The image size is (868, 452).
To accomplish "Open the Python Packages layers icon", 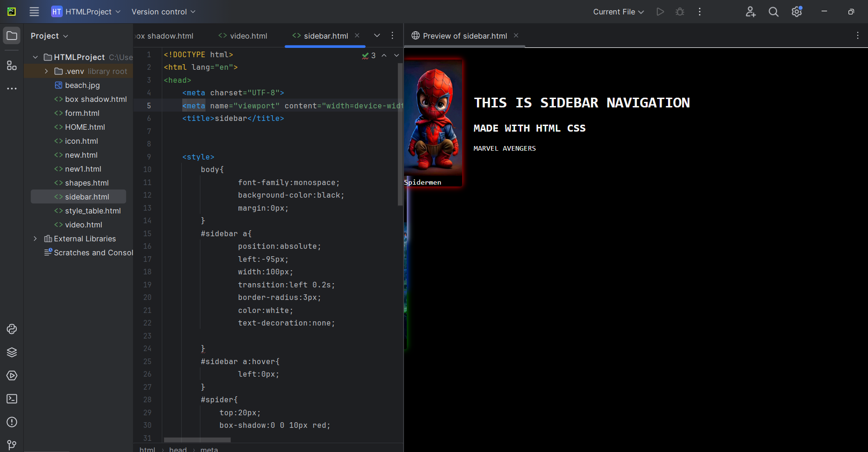I will [12, 352].
